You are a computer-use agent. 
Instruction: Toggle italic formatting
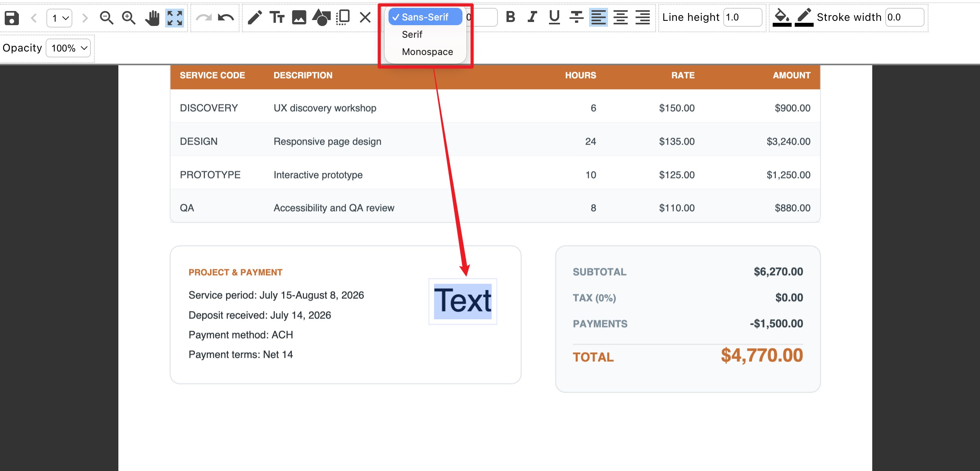point(532,17)
